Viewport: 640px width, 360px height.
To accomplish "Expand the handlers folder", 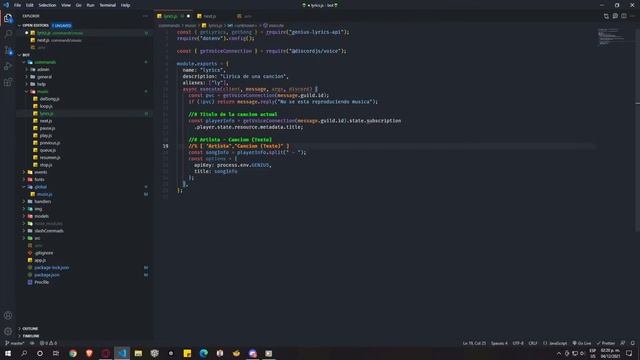I will click(x=42, y=202).
